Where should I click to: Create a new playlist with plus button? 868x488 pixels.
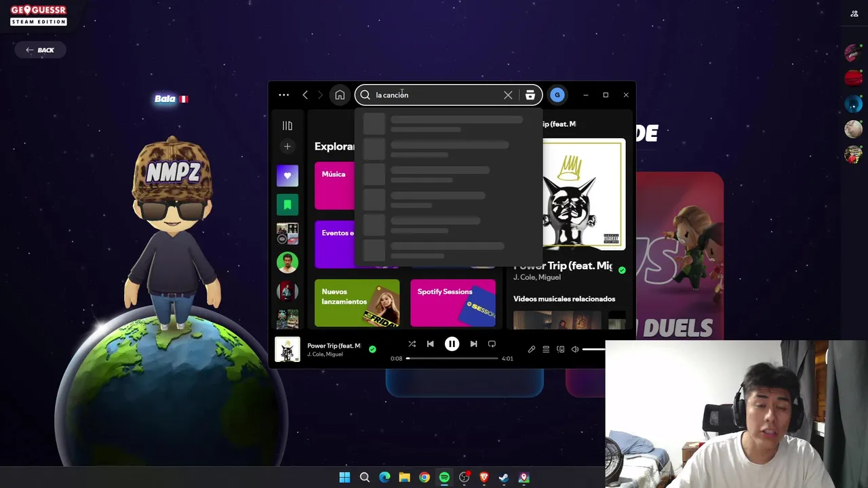[x=287, y=146]
